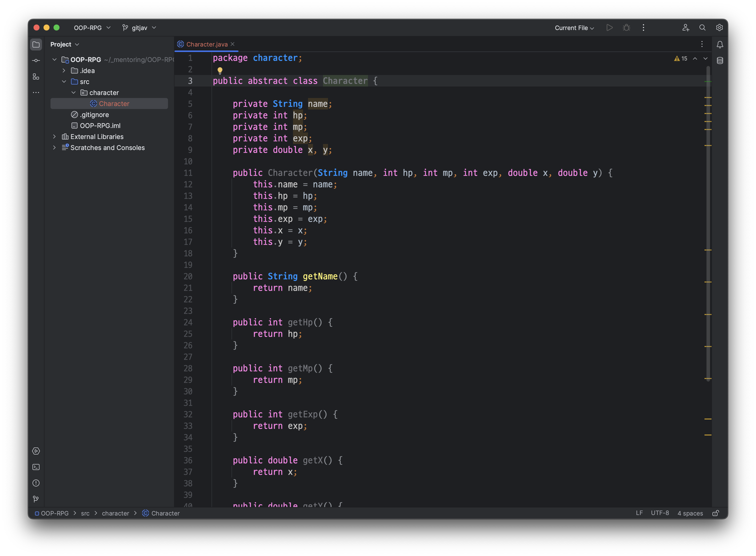The width and height of the screenshot is (756, 556).
Task: Open the Structure tool window icon
Action: pyautogui.click(x=36, y=77)
